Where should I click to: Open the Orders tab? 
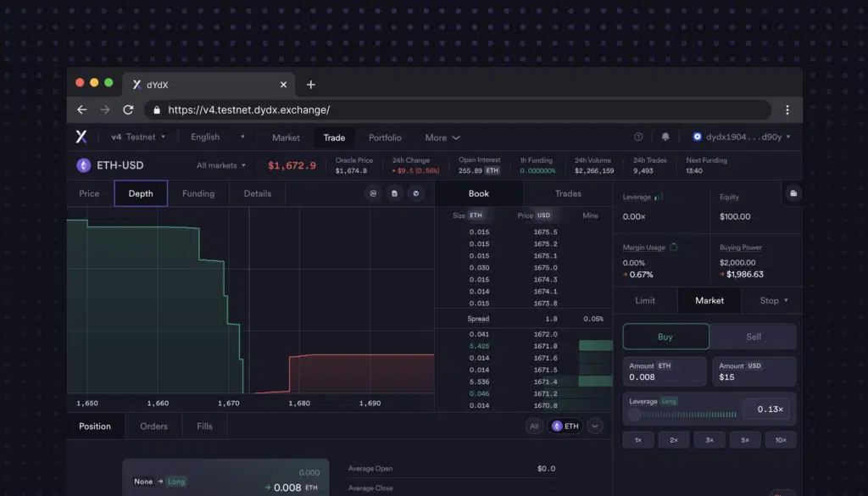coord(154,426)
